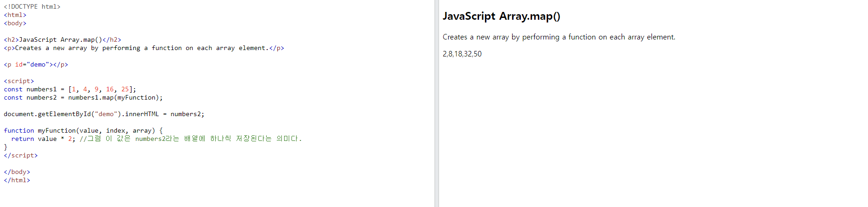Click the h2 JavaScript Array.map() code line

(63, 39)
